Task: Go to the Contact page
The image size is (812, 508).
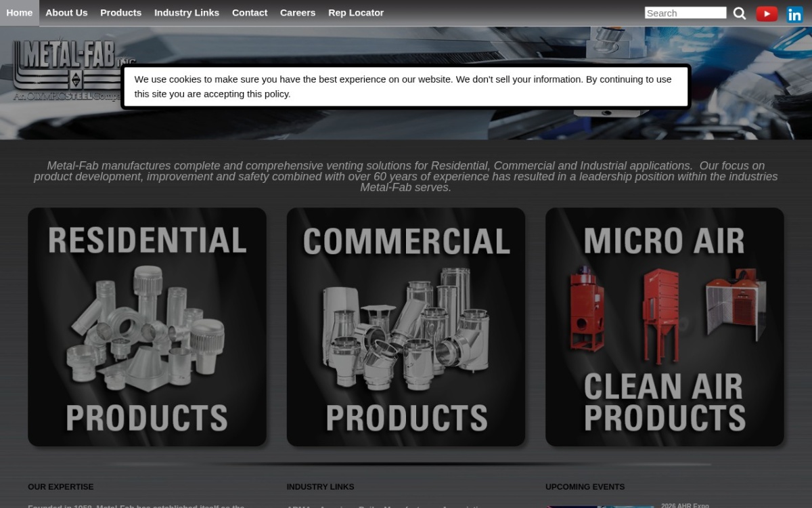Action: [x=250, y=13]
